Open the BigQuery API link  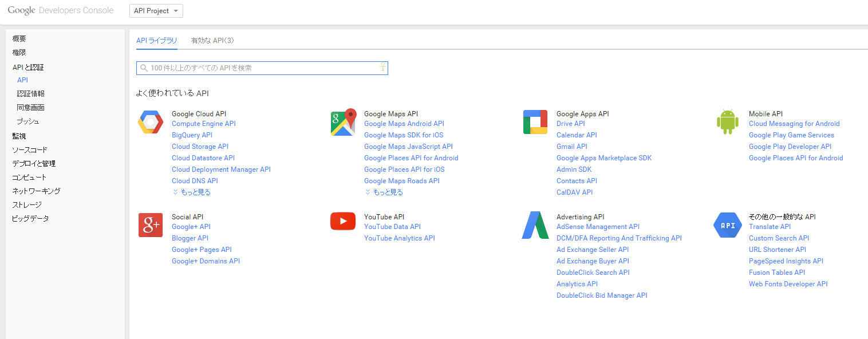click(x=192, y=135)
